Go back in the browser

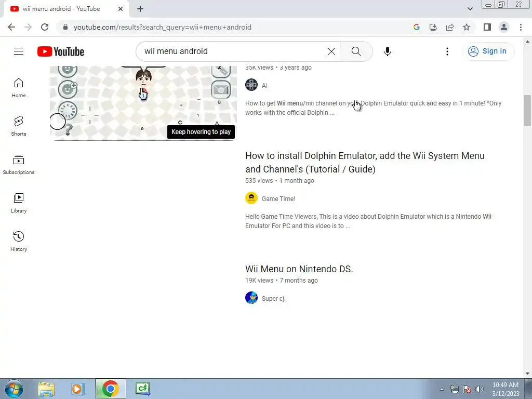pos(11,27)
